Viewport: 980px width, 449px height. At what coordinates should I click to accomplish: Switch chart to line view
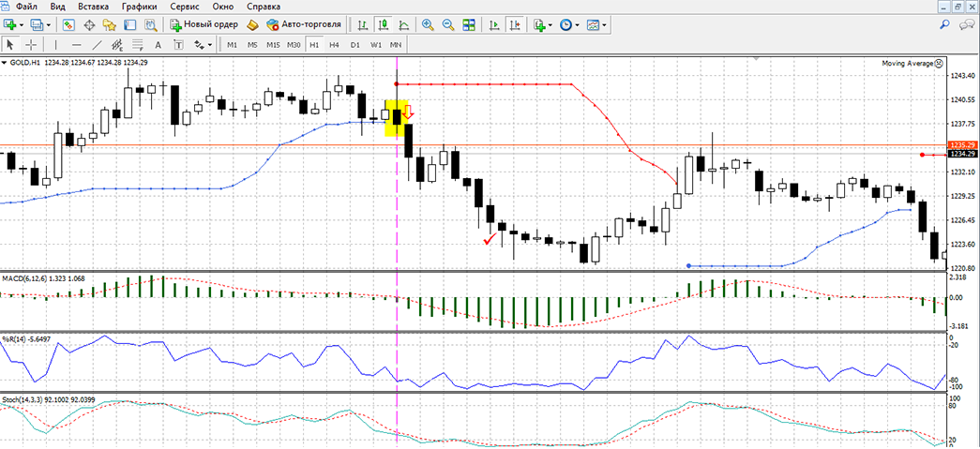click(403, 25)
